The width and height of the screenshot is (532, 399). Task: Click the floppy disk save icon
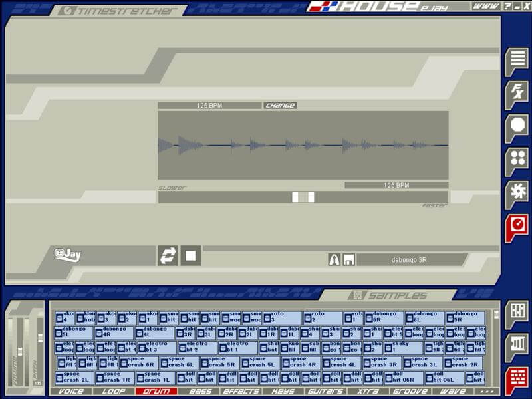pyautogui.click(x=348, y=260)
